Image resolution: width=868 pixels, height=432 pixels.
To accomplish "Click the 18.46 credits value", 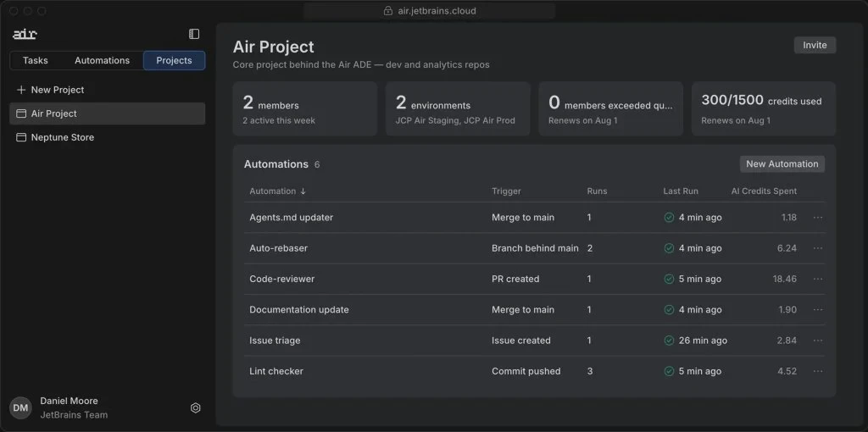I will pos(784,279).
